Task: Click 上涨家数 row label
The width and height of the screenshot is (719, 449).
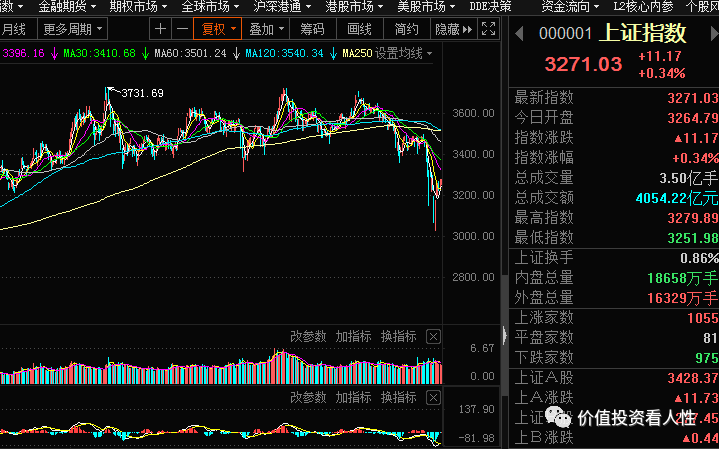Action: click(544, 317)
